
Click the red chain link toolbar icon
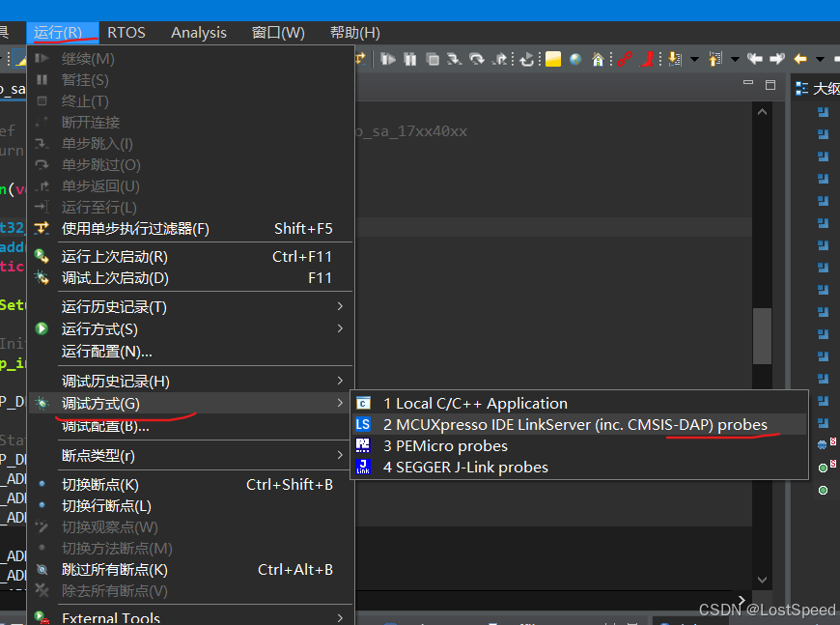click(x=624, y=59)
